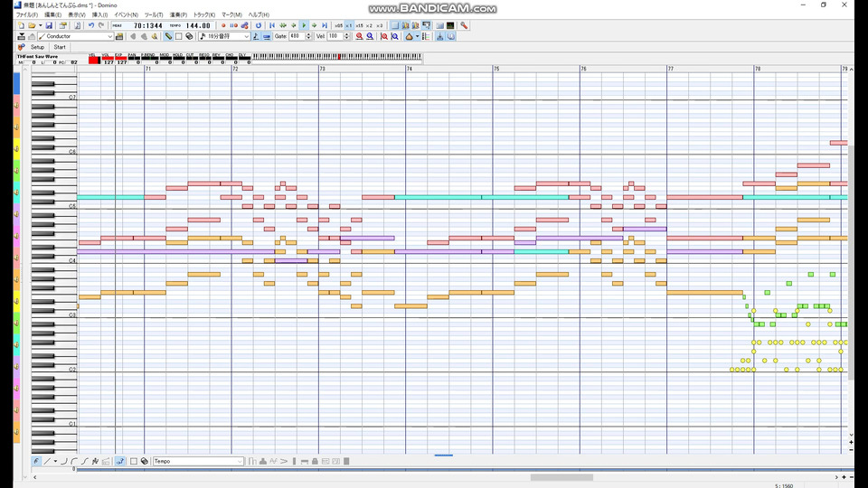The width and height of the screenshot is (868, 488).
Task: Open the 編集(E) menu
Action: pos(52,15)
